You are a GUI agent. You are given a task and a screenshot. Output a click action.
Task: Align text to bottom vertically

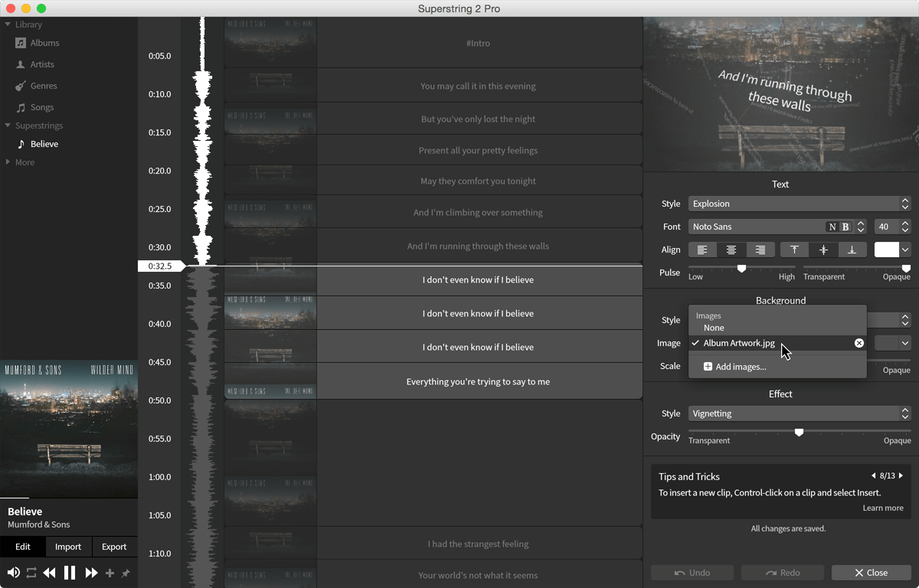852,250
